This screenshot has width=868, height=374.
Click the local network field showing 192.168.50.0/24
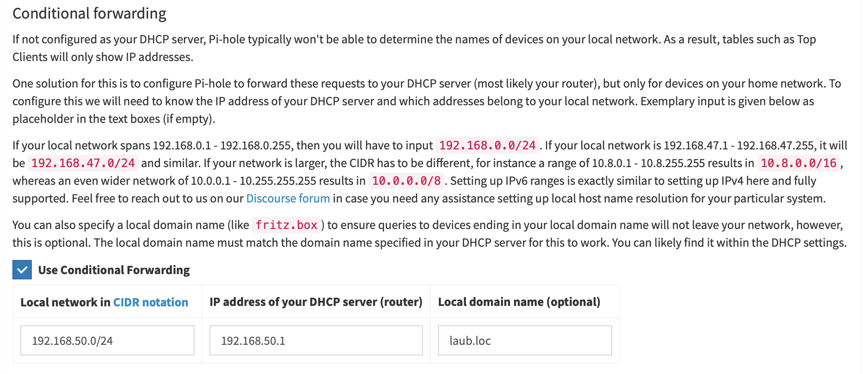coord(107,340)
